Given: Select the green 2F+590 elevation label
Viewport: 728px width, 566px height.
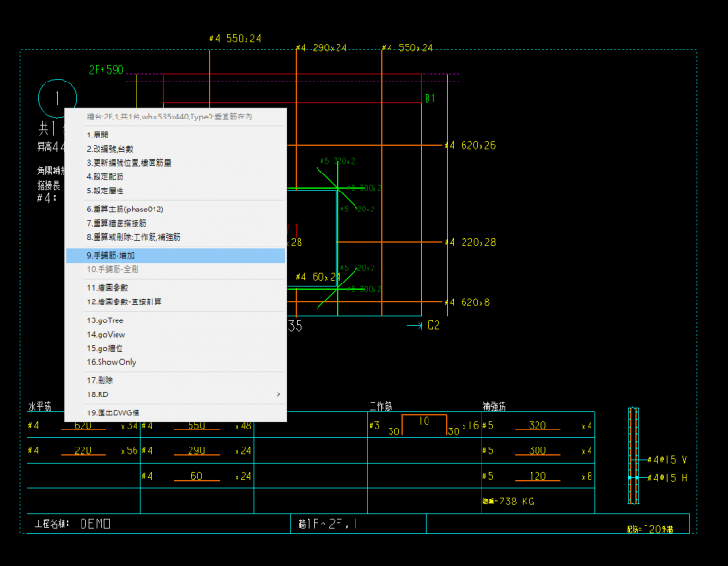Looking at the screenshot, I should point(106,70).
